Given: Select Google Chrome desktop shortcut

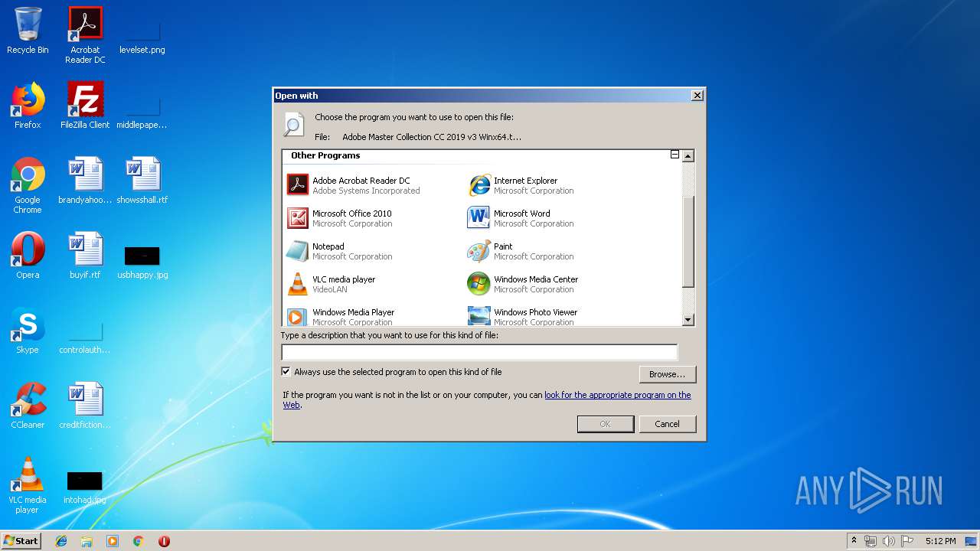Looking at the screenshot, I should point(28,185).
